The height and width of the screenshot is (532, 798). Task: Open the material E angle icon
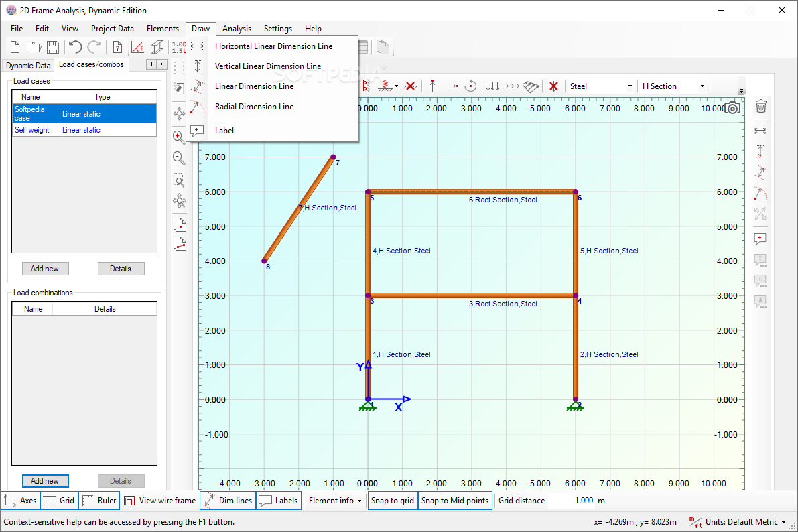pyautogui.click(x=137, y=48)
